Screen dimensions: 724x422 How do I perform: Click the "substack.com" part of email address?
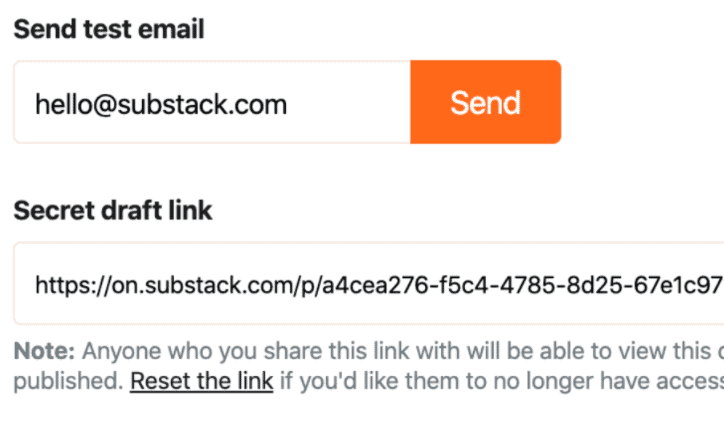click(202, 104)
